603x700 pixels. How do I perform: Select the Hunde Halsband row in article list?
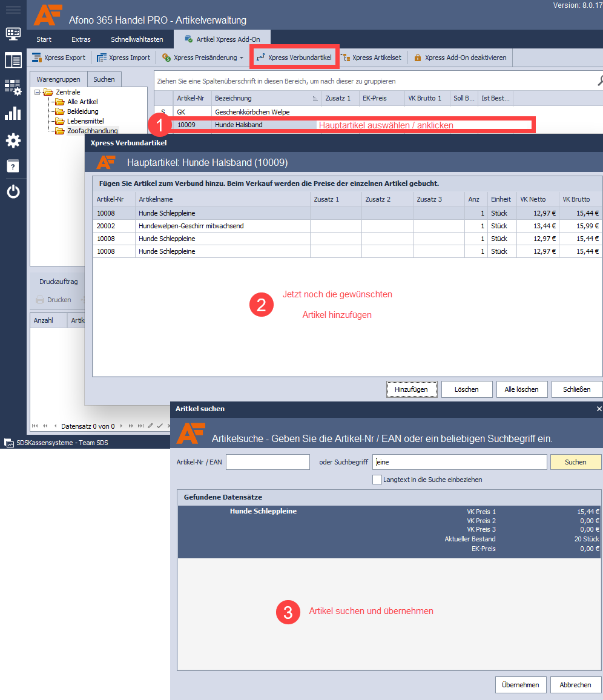tap(334, 125)
